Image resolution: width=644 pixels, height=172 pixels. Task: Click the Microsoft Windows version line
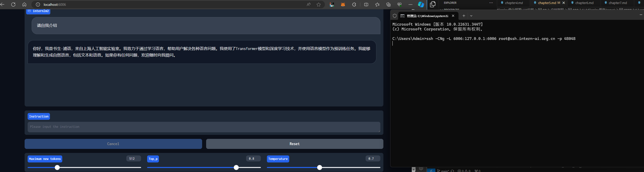coord(438,24)
